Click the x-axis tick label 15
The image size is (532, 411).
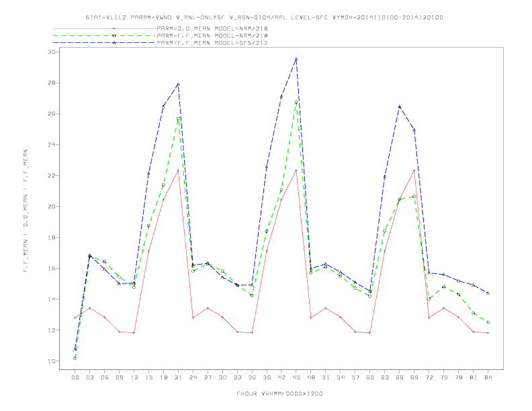(x=148, y=377)
